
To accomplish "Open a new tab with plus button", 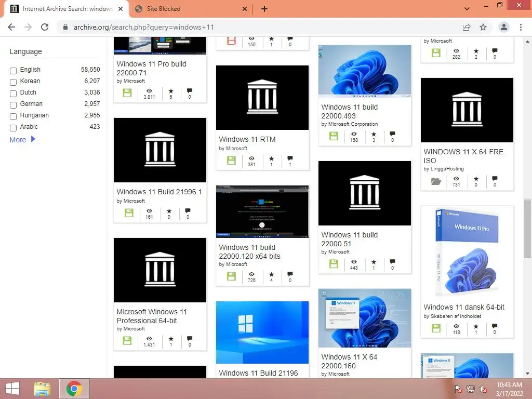I will click(264, 9).
